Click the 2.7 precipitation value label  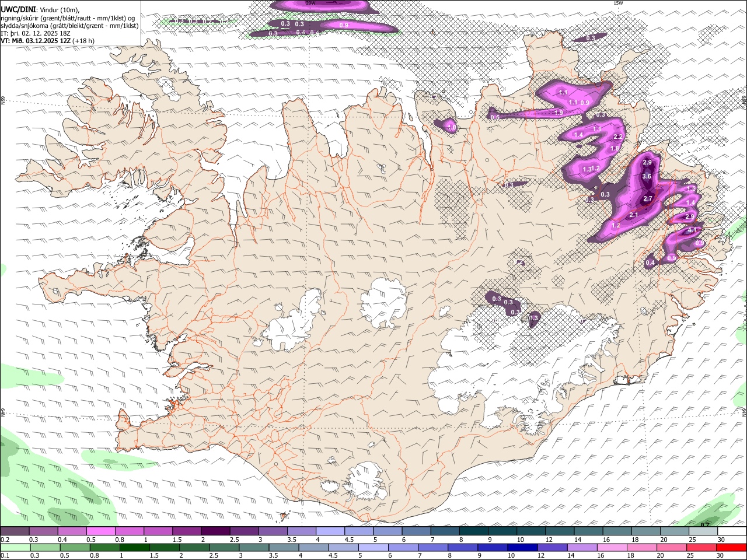click(647, 199)
